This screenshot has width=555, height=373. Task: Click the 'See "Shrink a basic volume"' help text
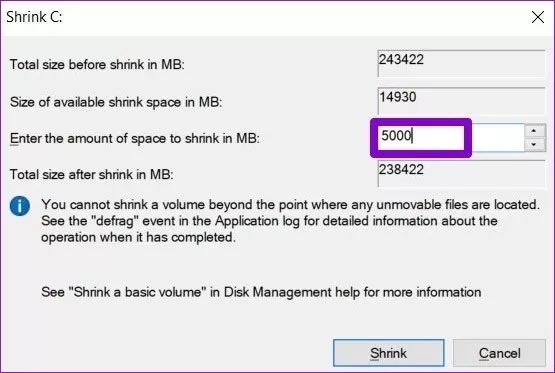click(261, 292)
